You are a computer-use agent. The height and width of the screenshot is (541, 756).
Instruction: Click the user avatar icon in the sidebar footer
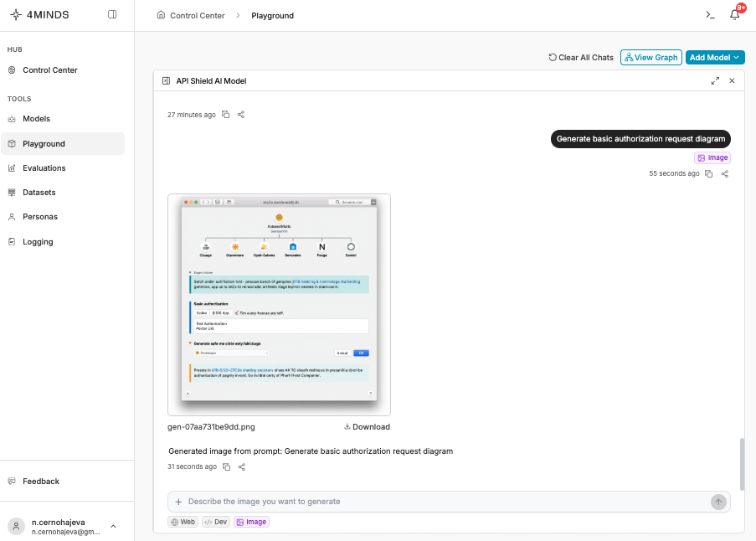(x=16, y=526)
